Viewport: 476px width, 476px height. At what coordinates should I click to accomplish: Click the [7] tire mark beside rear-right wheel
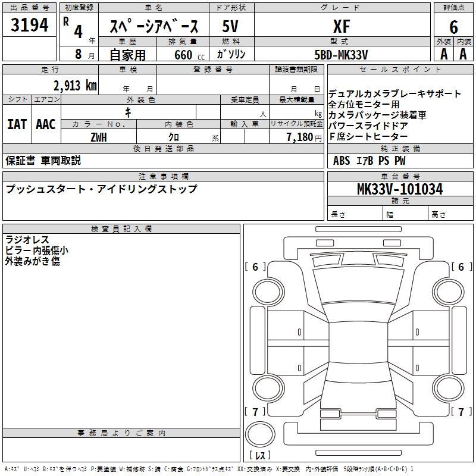point(461,412)
